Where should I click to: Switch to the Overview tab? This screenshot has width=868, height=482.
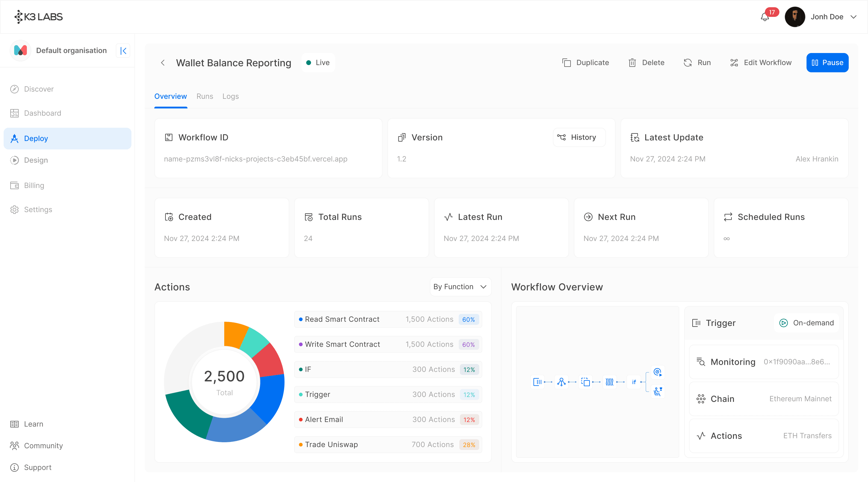pyautogui.click(x=171, y=96)
